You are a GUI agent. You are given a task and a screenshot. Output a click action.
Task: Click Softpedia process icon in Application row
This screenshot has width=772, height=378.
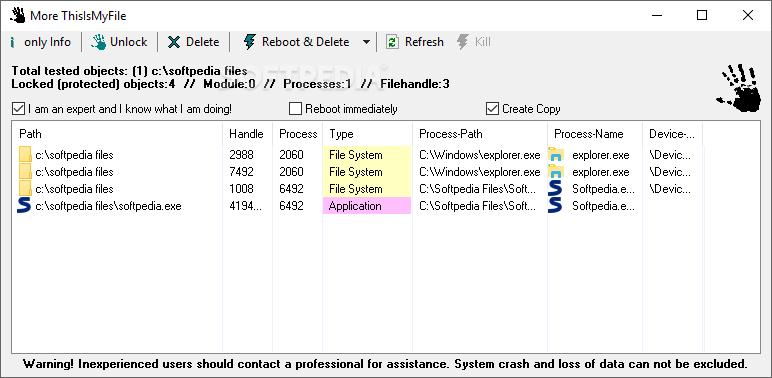pos(555,206)
